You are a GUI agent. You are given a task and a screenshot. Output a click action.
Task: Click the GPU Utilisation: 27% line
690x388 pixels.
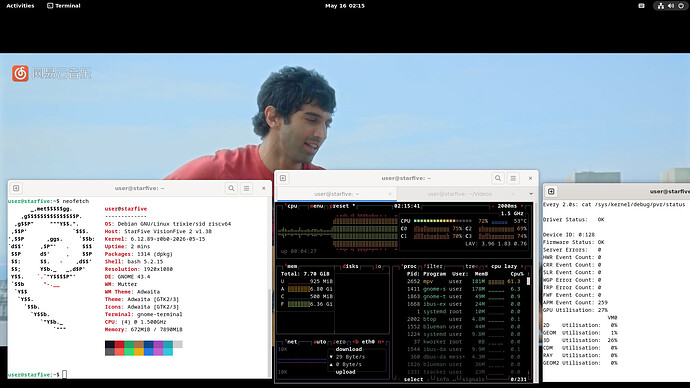(x=575, y=310)
